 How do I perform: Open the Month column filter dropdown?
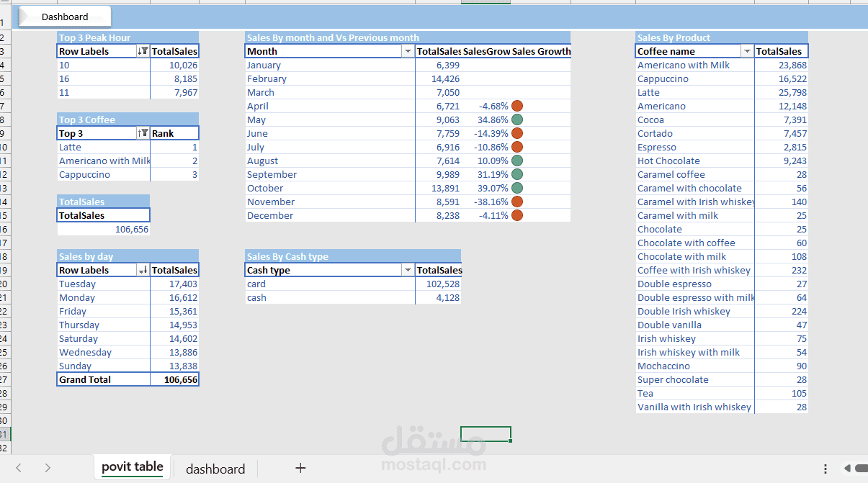[x=408, y=51]
